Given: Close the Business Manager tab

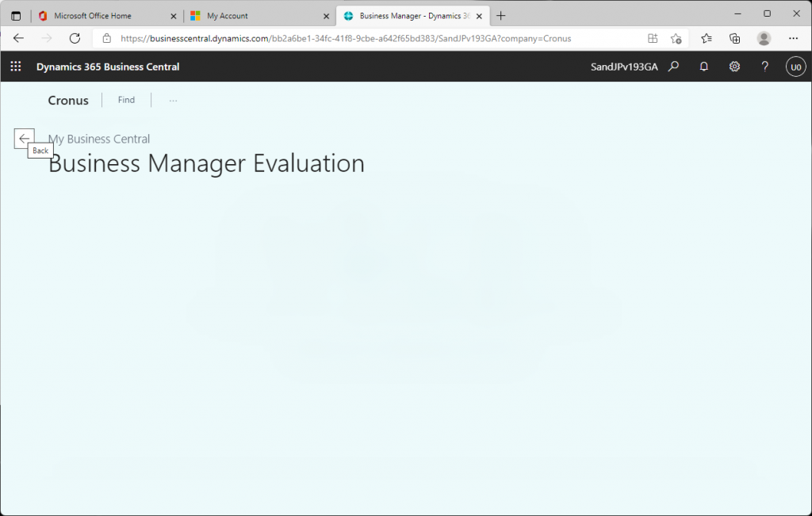Looking at the screenshot, I should point(479,16).
